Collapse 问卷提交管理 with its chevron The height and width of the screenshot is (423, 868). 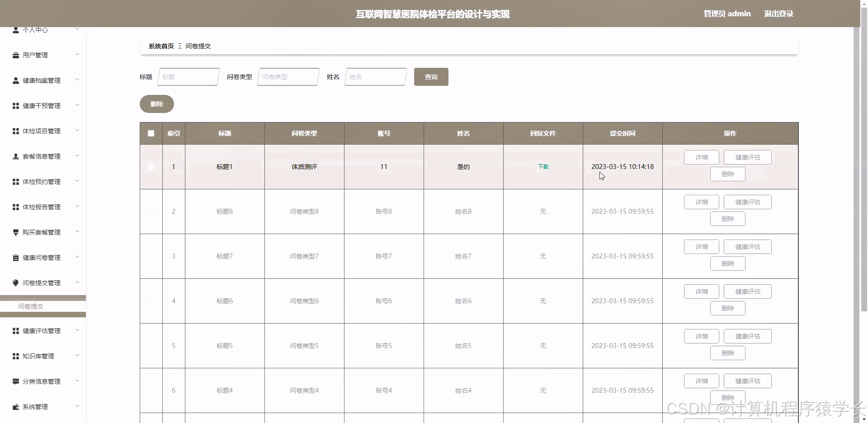77,282
